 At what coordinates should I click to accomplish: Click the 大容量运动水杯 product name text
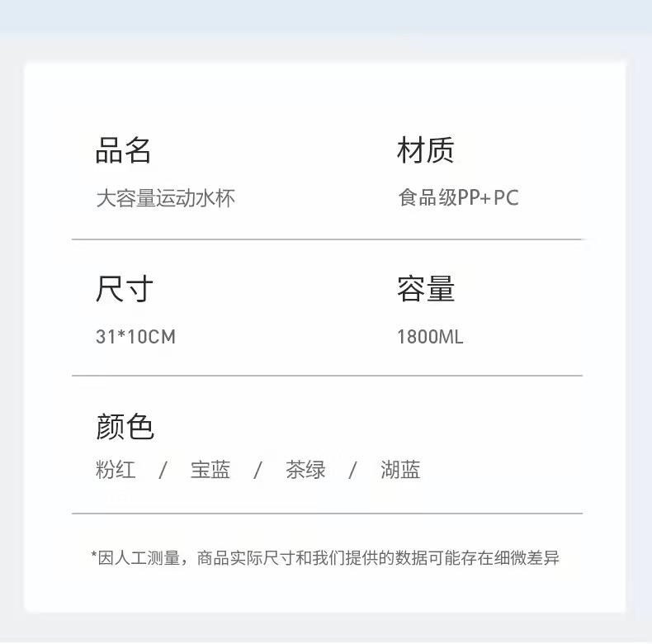[165, 198]
